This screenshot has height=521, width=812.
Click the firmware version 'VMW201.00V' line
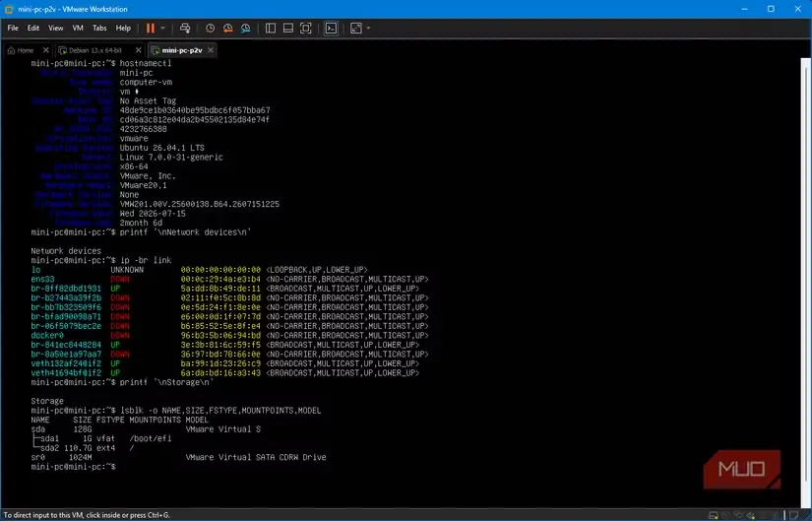(200, 204)
